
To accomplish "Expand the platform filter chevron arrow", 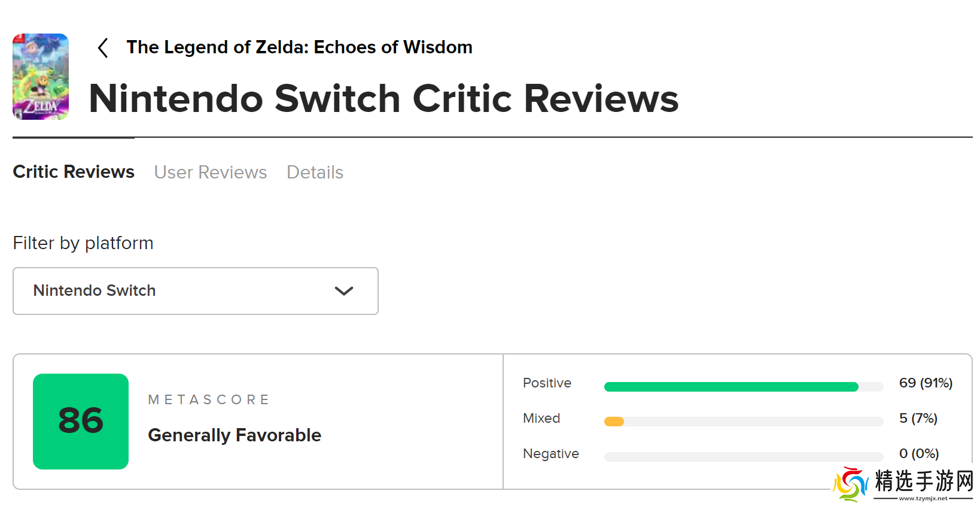I will pos(344,291).
